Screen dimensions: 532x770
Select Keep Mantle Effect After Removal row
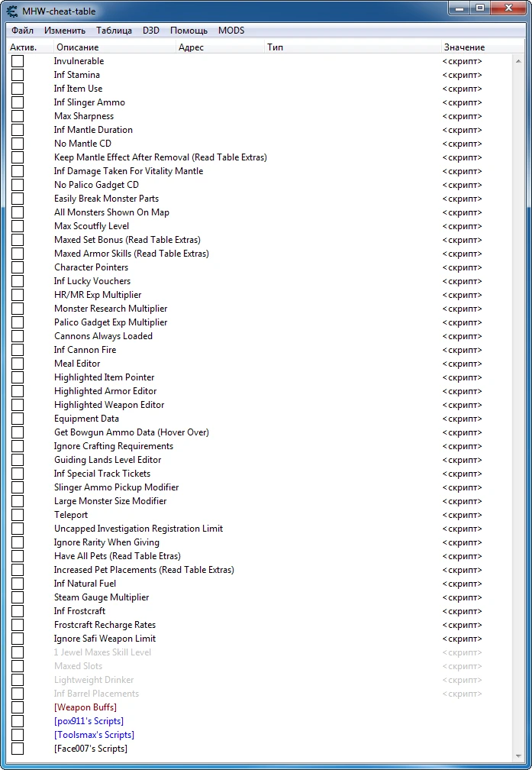[160, 157]
